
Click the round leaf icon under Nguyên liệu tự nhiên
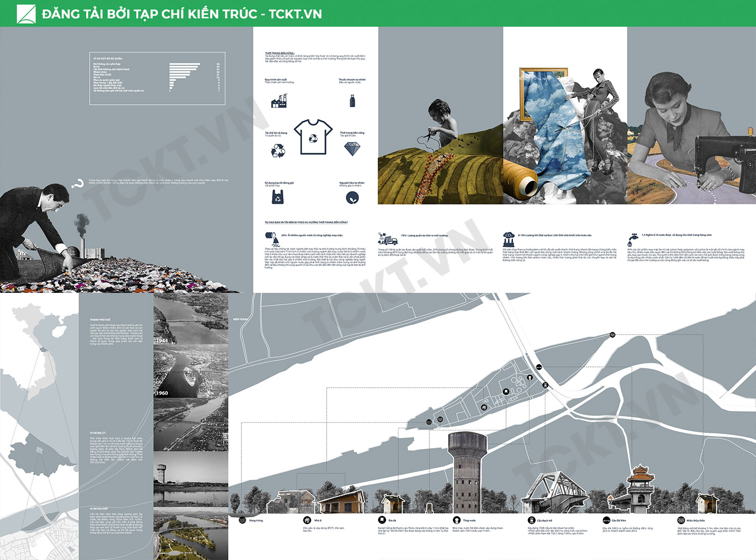[x=352, y=198]
